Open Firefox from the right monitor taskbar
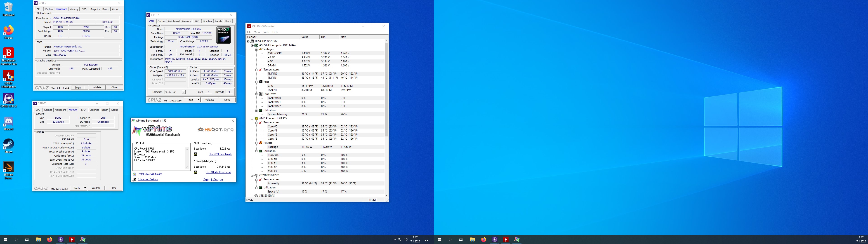Viewport: 868px width, 244px height. [484, 240]
